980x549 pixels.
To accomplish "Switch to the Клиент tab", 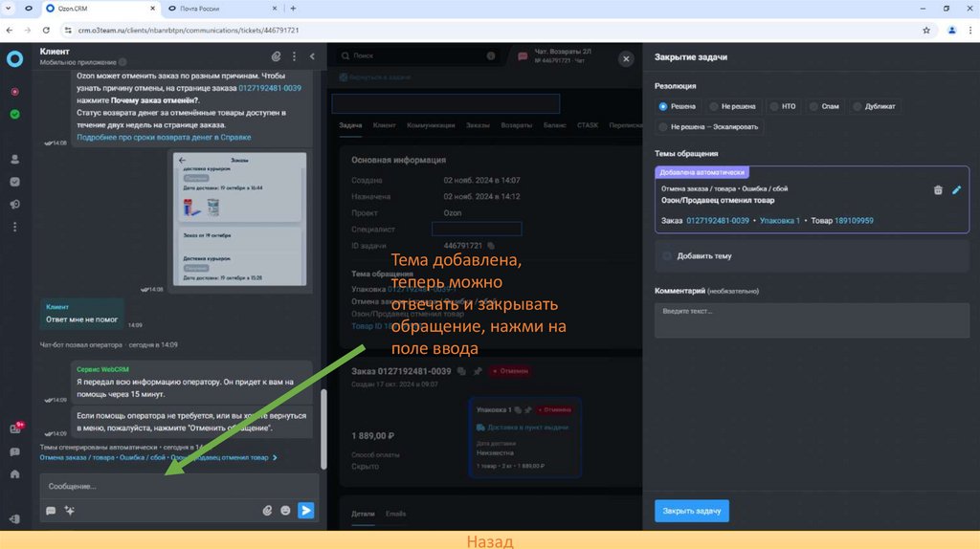I will pyautogui.click(x=385, y=125).
